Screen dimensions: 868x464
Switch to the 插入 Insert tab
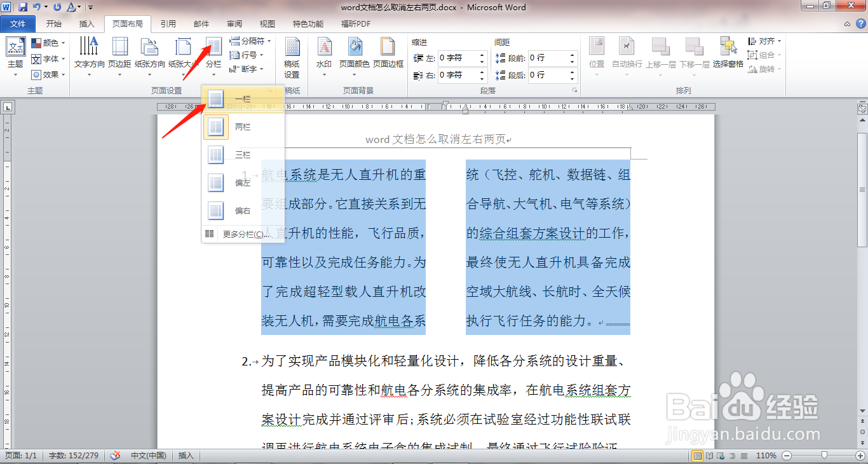[86, 24]
